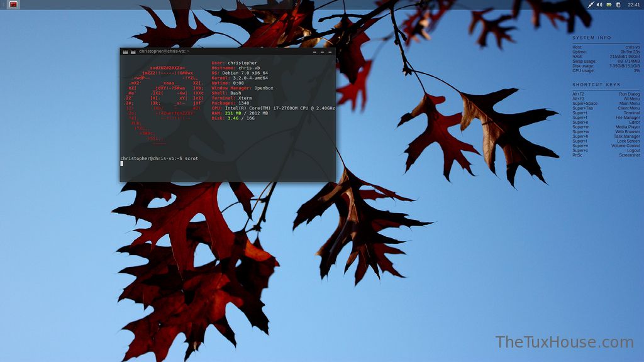Switch to workspace 1 in the panel
The width and height of the screenshot is (644, 362).
[x=3, y=4]
